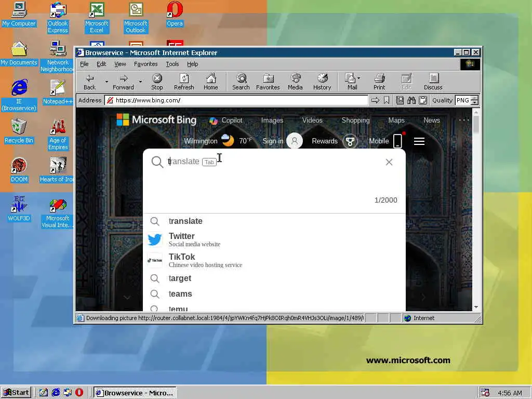Click the page-bookmark icon after separator
This screenshot has width=532, height=399.
pyautogui.click(x=400, y=100)
